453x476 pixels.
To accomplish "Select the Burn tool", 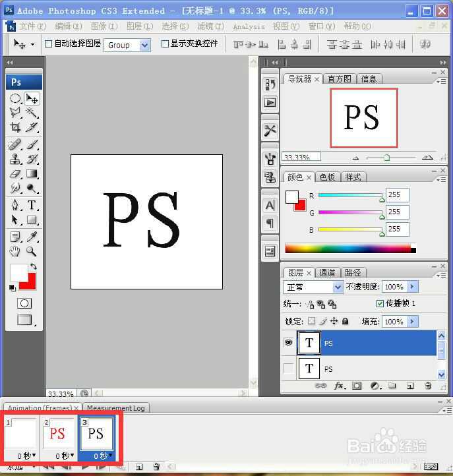I will tap(32, 188).
